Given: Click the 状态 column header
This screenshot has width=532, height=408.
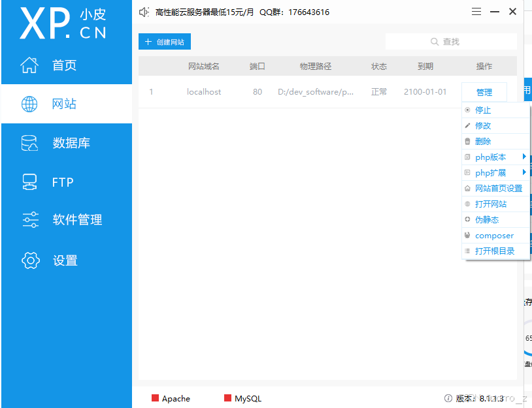Looking at the screenshot, I should (x=379, y=66).
